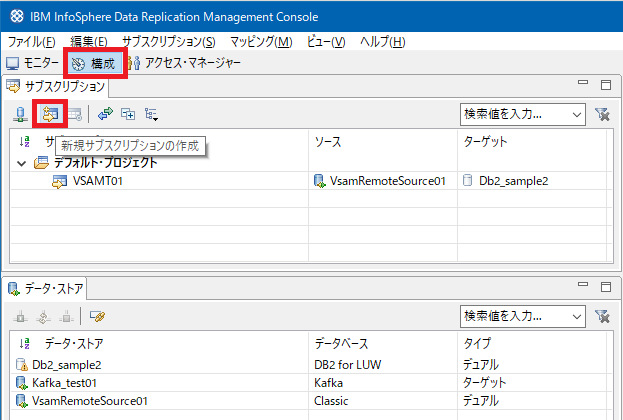The image size is (623, 420).
Task: Click the greyed-out third Subscriptions toolbar icon
Action: [x=75, y=114]
